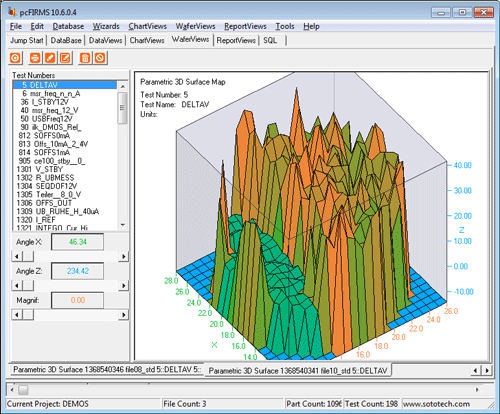
Task: Select test 1309 UB_RUHE_H_40uA
Action: point(65,211)
